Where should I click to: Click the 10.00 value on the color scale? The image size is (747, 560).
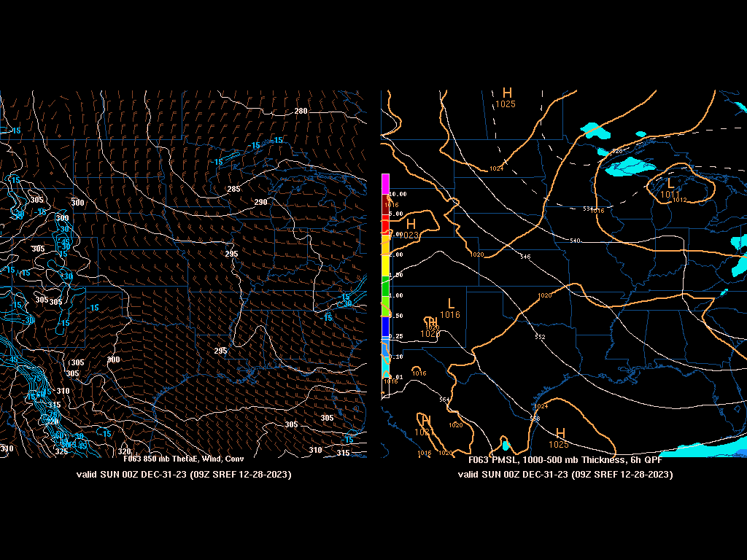coord(397,194)
